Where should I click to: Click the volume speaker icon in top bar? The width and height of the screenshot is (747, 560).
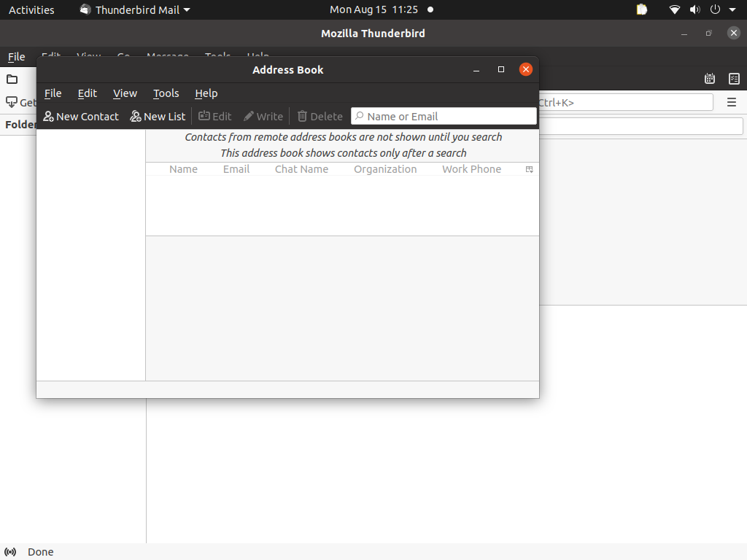click(x=695, y=9)
